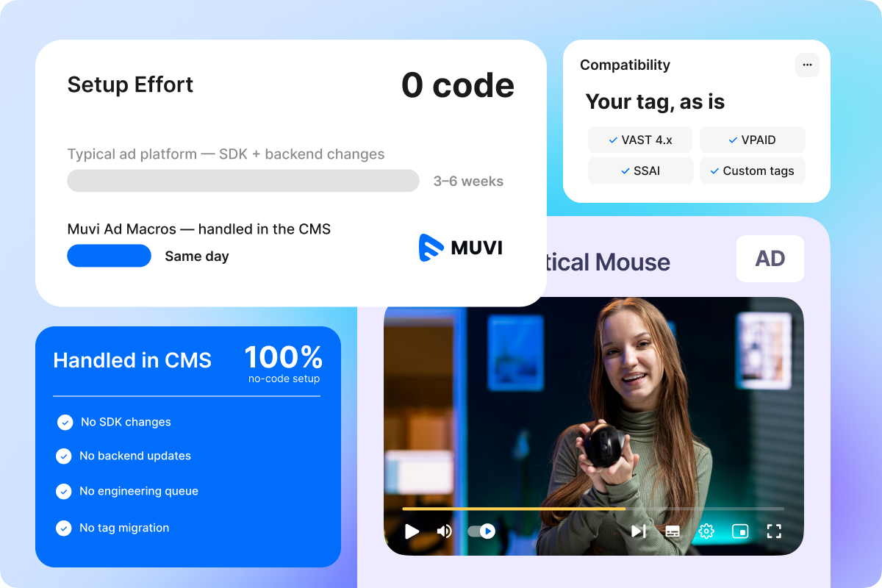This screenshot has height=588, width=882.
Task: Turn on subtitles in the player
Action: coord(673,531)
